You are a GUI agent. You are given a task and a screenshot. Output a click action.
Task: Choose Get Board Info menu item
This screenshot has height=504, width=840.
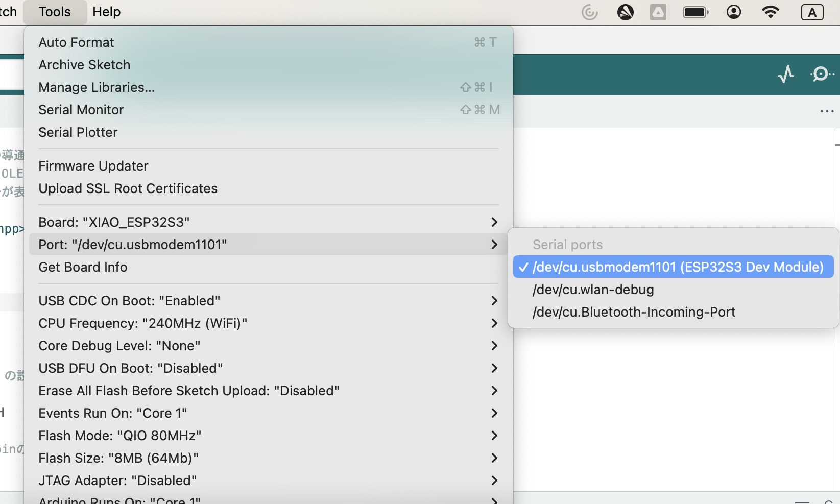point(269,267)
